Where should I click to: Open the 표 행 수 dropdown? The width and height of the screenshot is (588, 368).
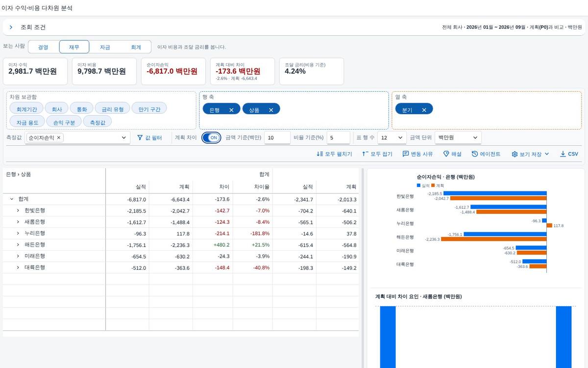tap(392, 138)
